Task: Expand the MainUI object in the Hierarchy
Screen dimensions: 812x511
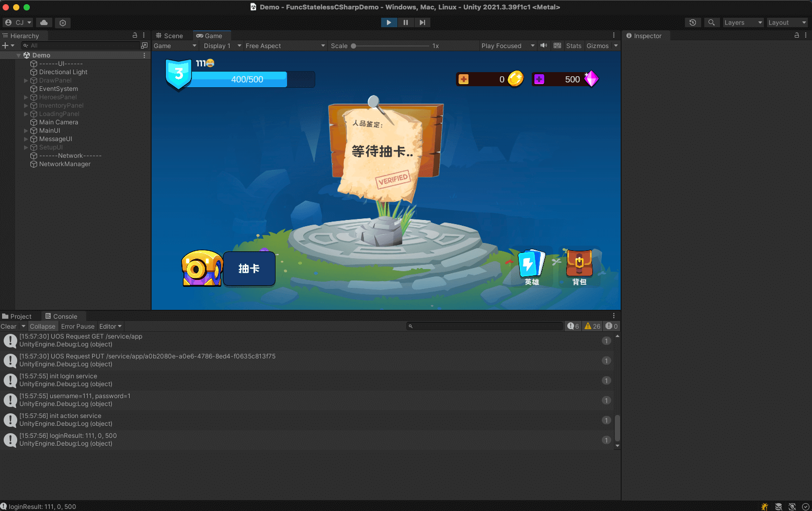Action: tap(26, 131)
